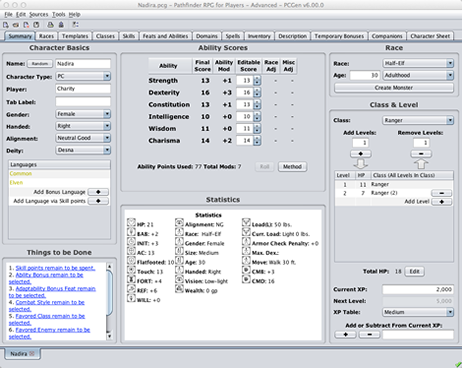Viewport: 470px width, 374px height.
Task: Click the icon beside Vision: Low-light
Action: coord(179,279)
